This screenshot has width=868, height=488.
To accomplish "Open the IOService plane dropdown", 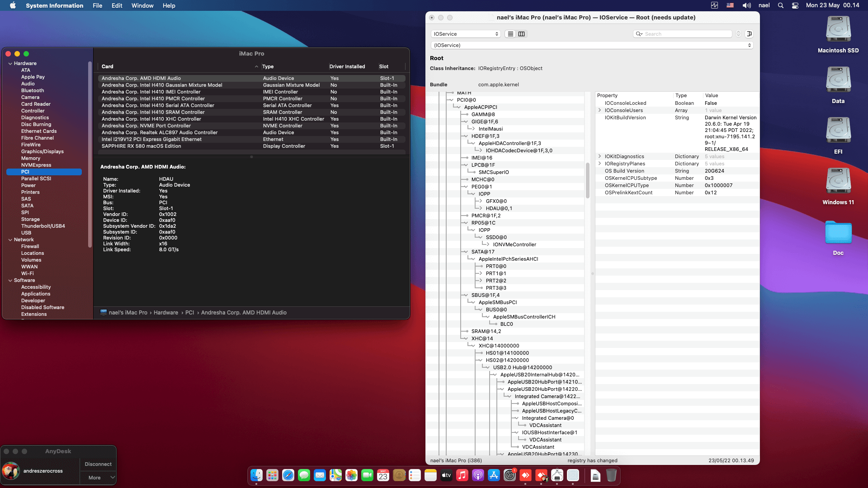I will (x=466, y=34).
